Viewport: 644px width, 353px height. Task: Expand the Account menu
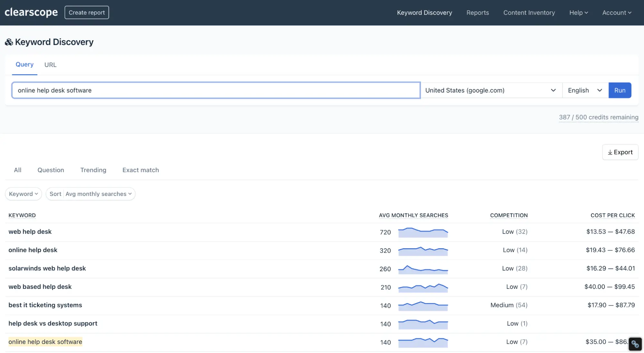617,13
